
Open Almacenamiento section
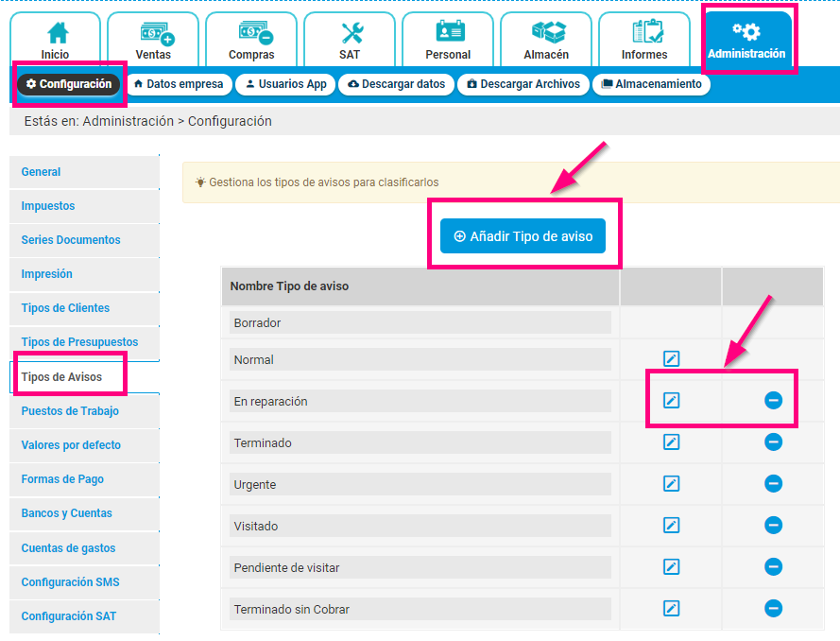[x=651, y=84]
